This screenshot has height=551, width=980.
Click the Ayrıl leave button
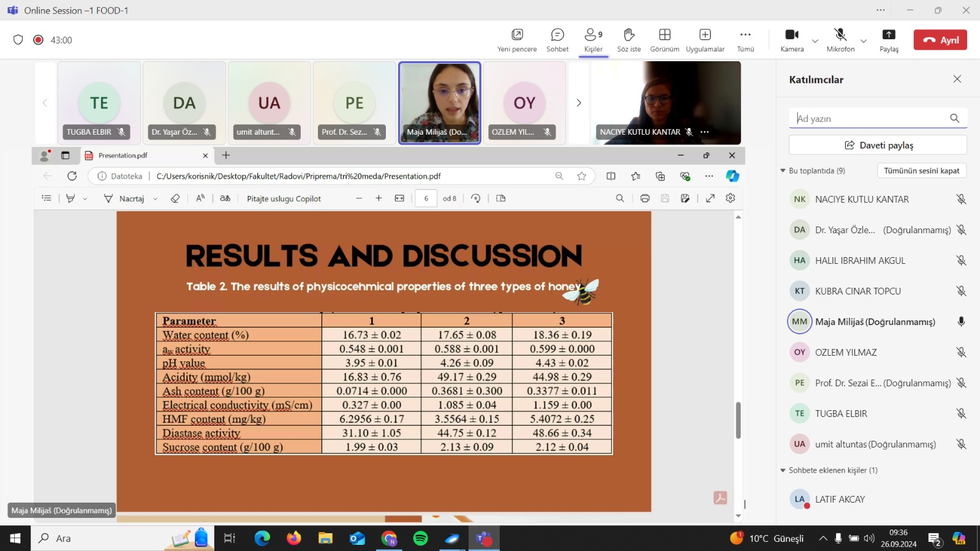coord(940,40)
